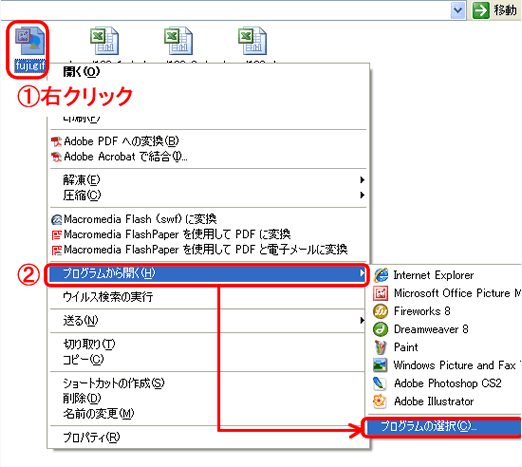Choose プログラムから開く(H) menu entry

coord(207,275)
